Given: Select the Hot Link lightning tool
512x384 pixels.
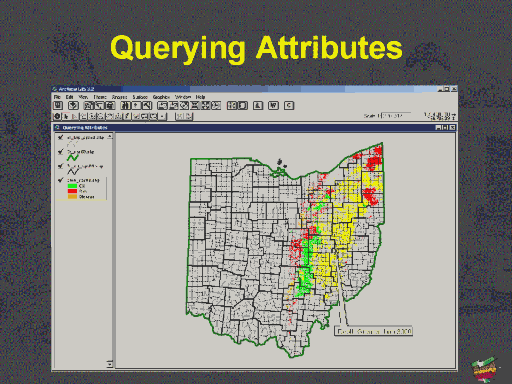Looking at the screenshot, I should 127,116.
